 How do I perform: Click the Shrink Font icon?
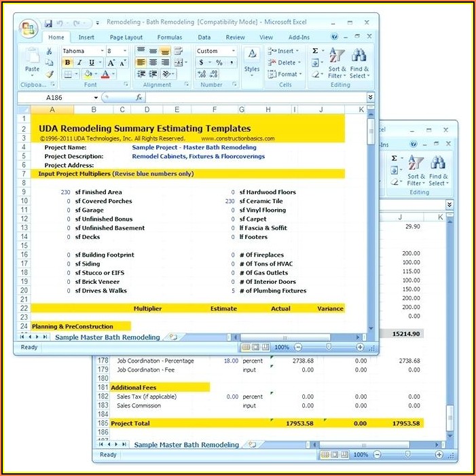coord(123,63)
